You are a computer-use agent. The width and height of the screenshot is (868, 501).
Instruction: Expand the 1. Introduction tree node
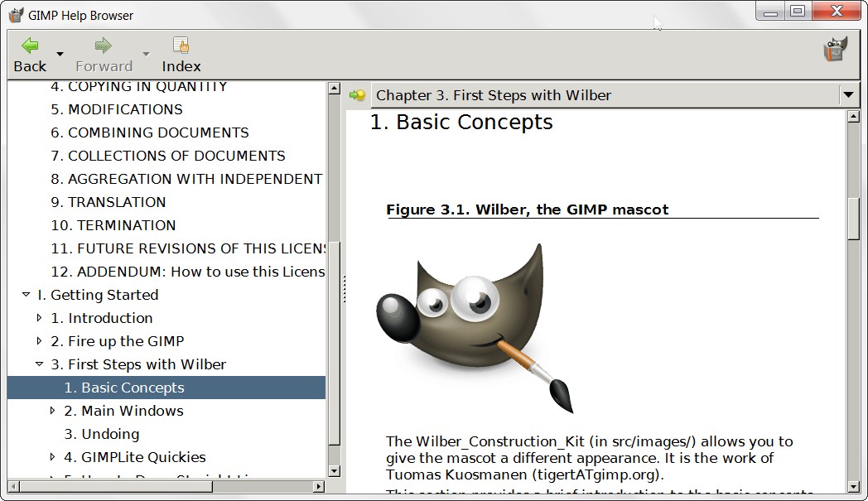pyautogui.click(x=39, y=318)
